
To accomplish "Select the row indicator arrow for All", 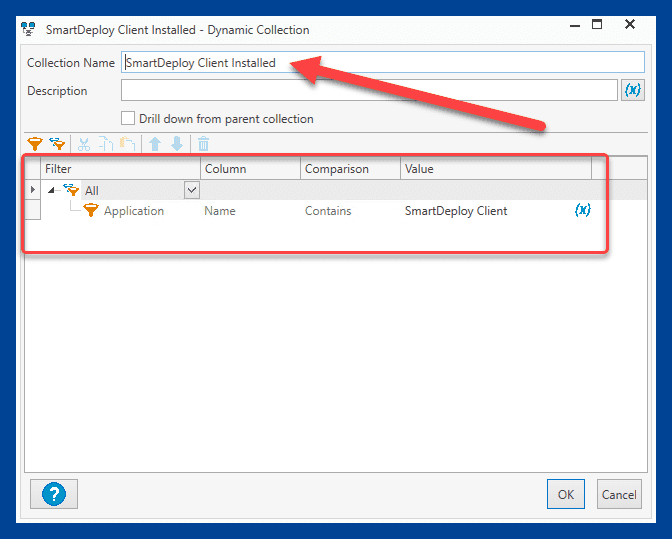I will (x=33, y=189).
